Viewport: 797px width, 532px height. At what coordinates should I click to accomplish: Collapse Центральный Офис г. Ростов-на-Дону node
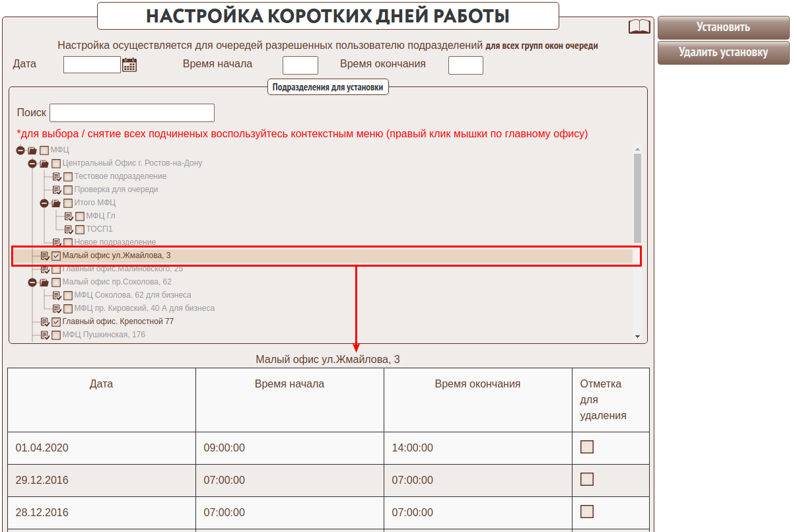pos(32,164)
